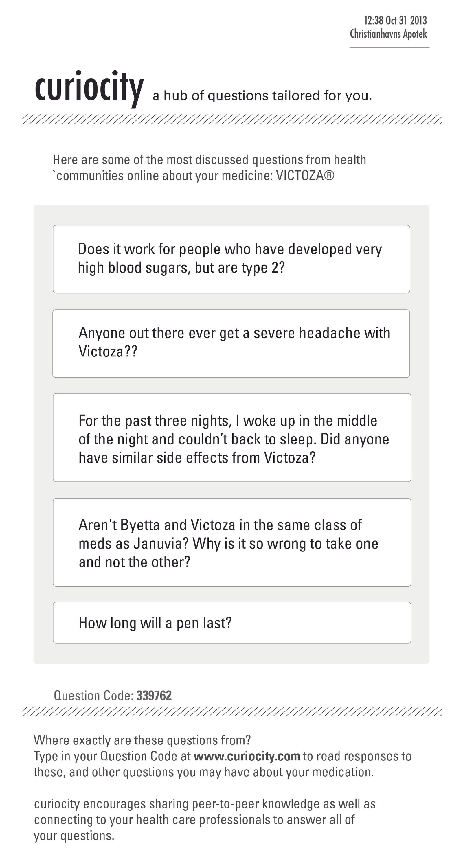Open the woke up at night question card
The width and height of the screenshot is (463, 868).
coord(232,437)
